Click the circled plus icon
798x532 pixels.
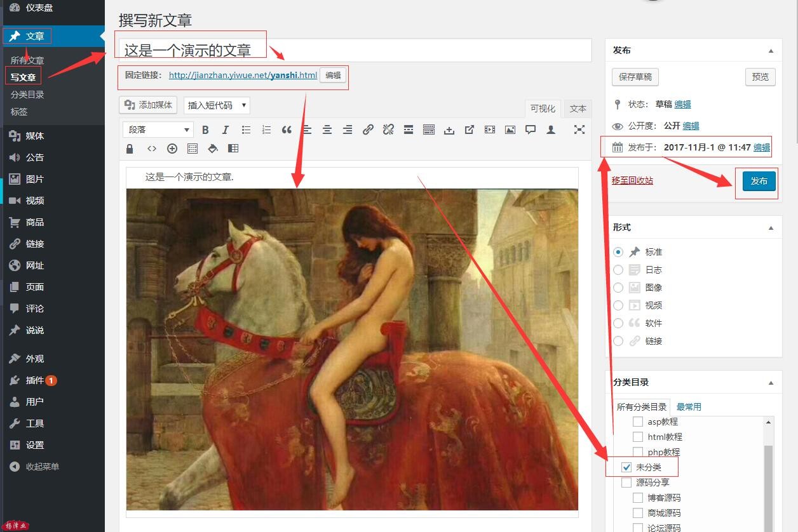tap(172, 149)
